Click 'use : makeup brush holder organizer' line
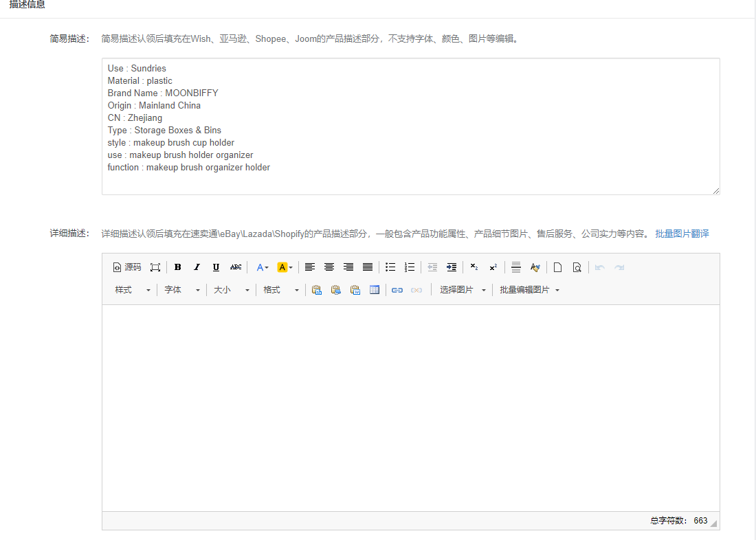Screen dimensions: 756x540 pos(180,155)
